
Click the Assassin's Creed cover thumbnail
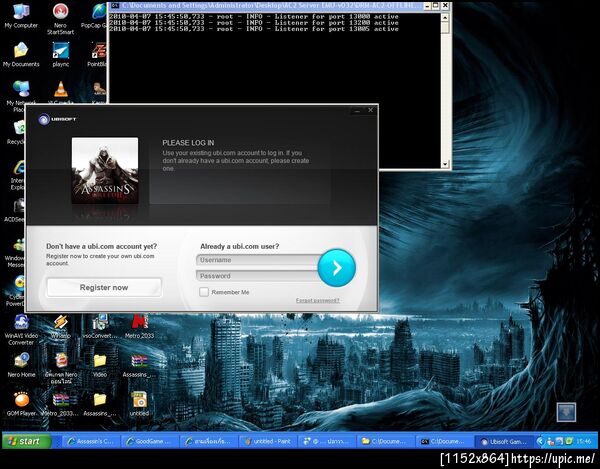click(105, 170)
